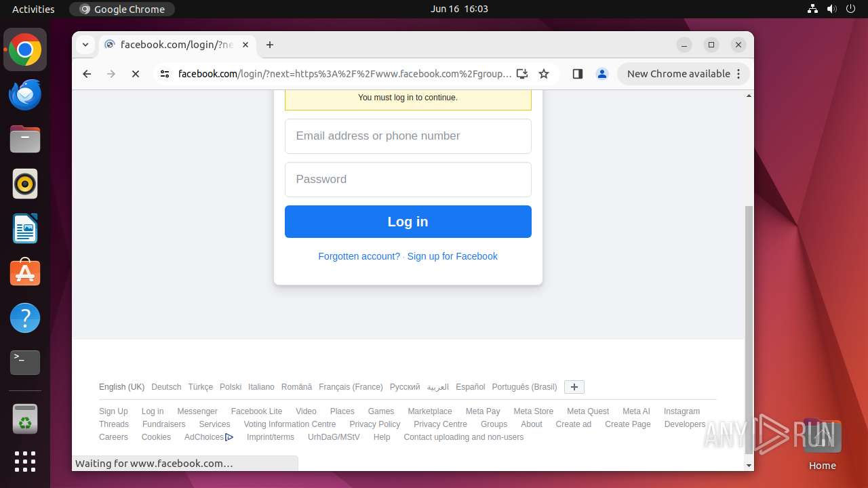Show more languages with plus button
Viewport: 868px width, 488px height.
coord(574,387)
